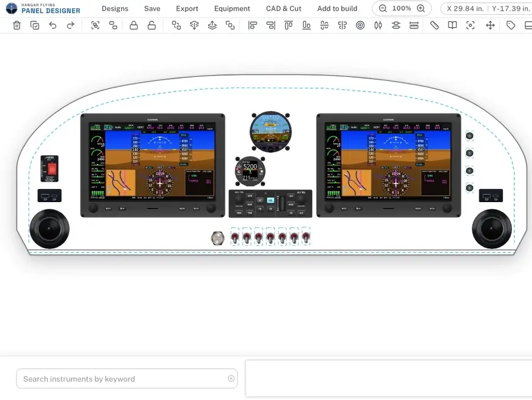The width and height of the screenshot is (532, 400).
Task: Delete selected item with trash icon
Action: [17, 25]
